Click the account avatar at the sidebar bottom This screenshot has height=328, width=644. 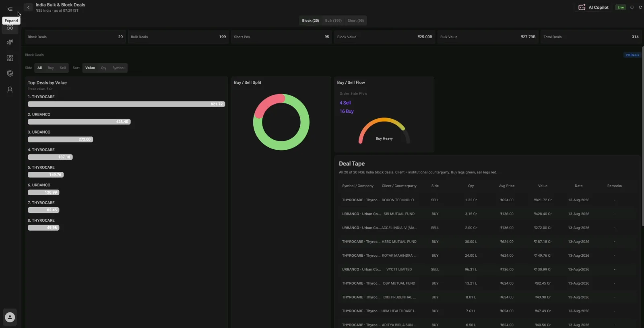(10, 317)
